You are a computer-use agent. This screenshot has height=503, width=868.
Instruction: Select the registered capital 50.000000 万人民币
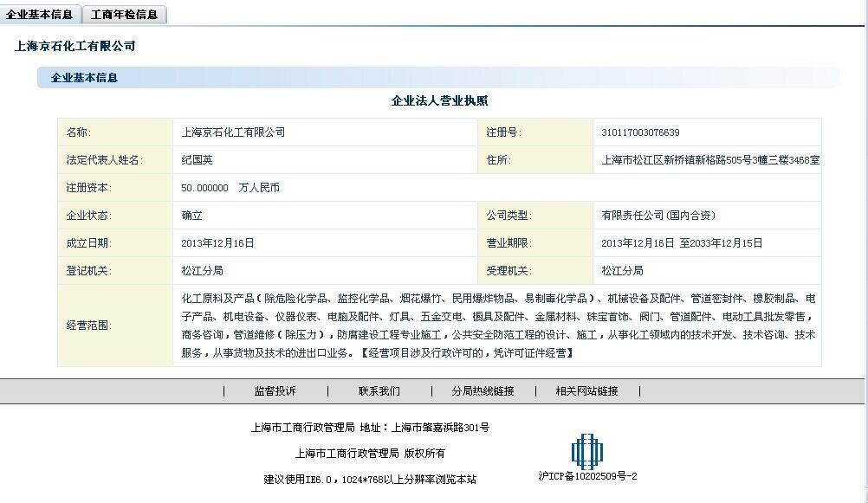230,188
